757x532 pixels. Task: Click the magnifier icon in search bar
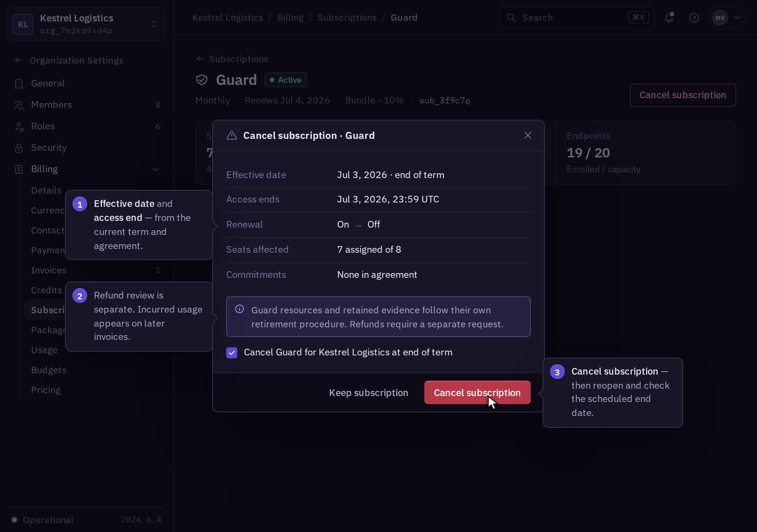511,18
